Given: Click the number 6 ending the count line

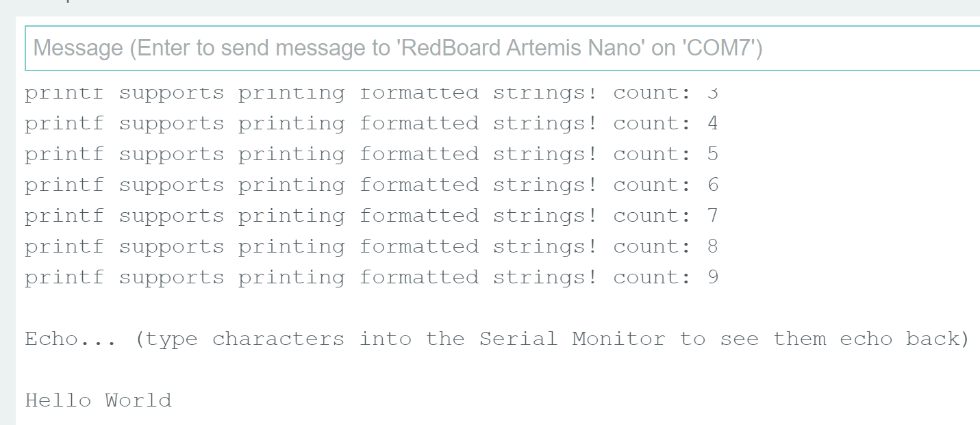Looking at the screenshot, I should pos(713,185).
